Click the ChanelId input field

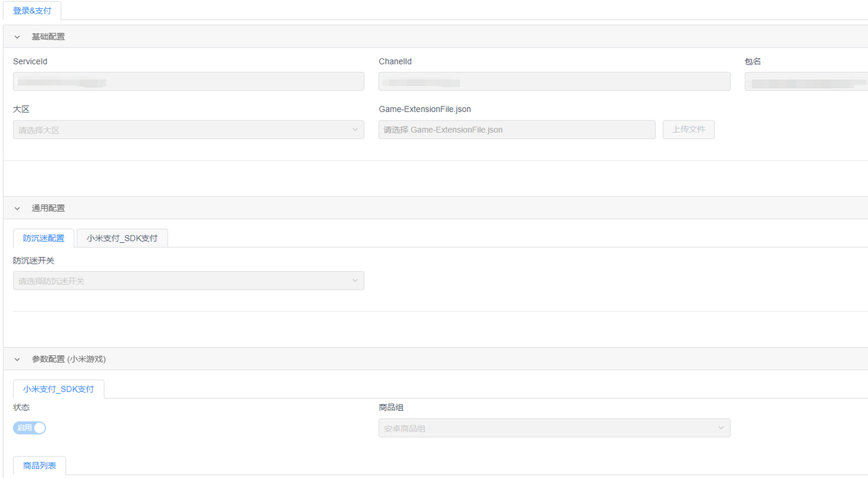coord(553,81)
